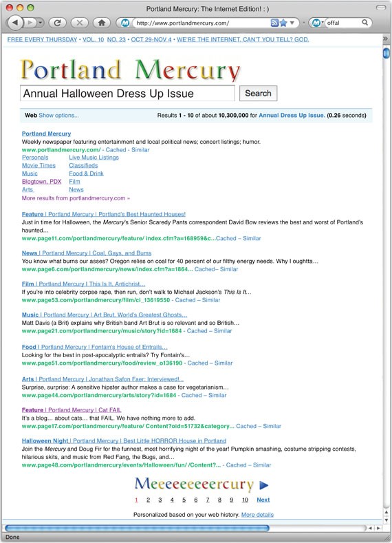Click Cached link for www.page6.com news result

pyautogui.click(x=204, y=269)
